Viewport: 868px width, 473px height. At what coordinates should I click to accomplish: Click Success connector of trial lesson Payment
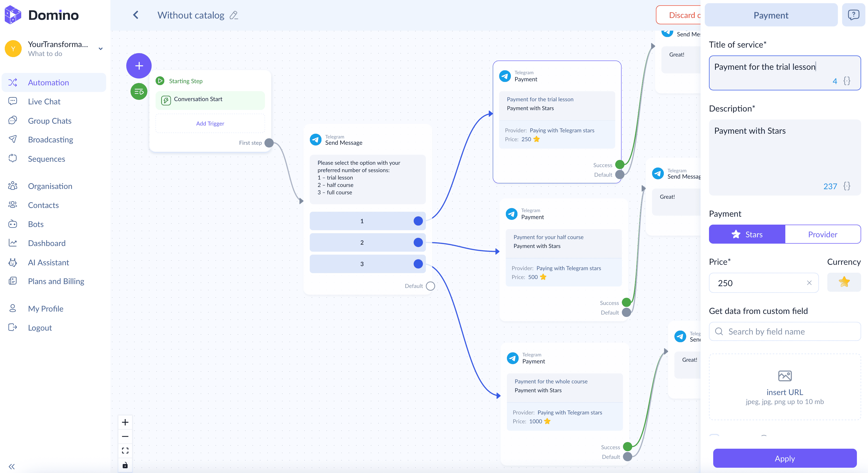coord(620,165)
